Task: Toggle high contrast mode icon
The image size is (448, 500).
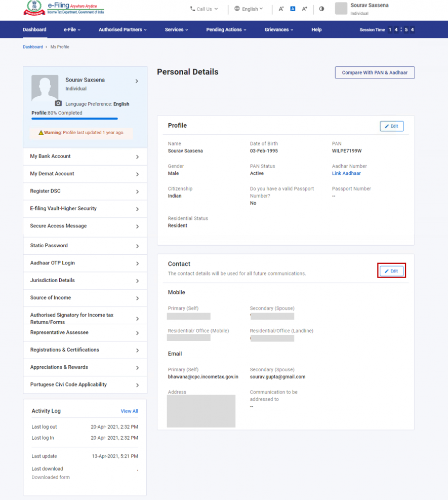Action: click(x=321, y=9)
